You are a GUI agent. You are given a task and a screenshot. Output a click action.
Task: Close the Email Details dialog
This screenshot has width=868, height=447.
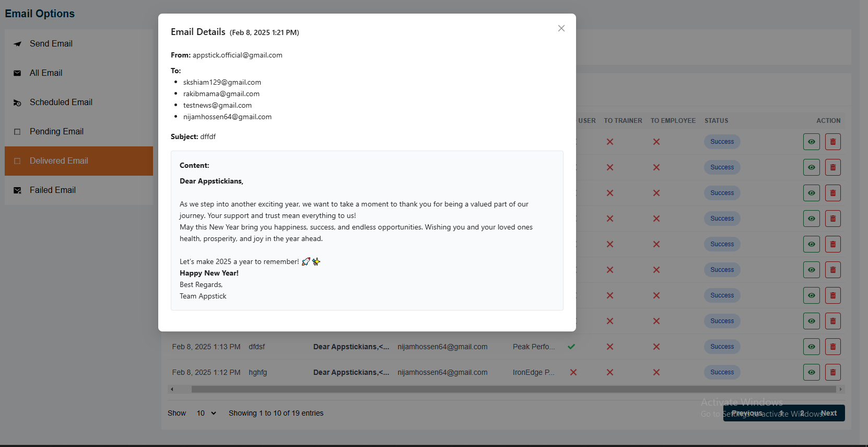click(561, 28)
